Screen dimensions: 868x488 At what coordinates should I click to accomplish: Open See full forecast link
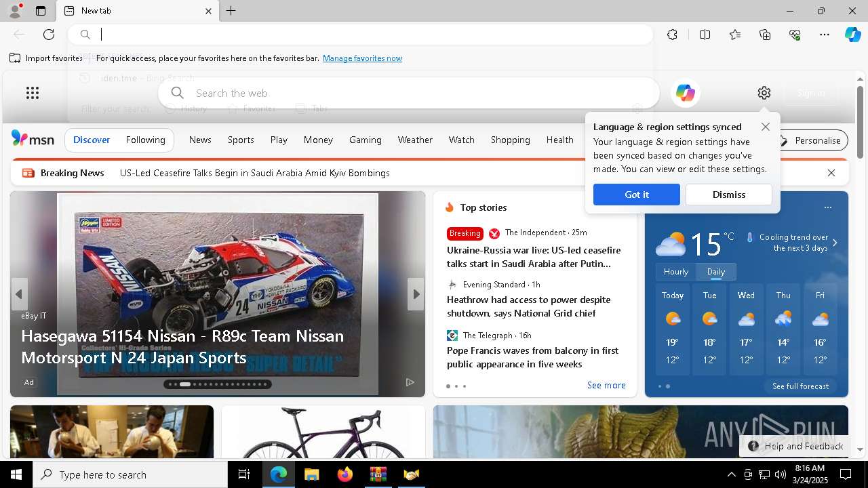[800, 386]
